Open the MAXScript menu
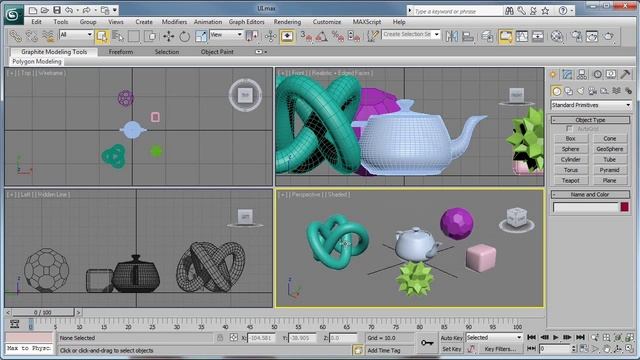The image size is (640, 360). [367, 22]
